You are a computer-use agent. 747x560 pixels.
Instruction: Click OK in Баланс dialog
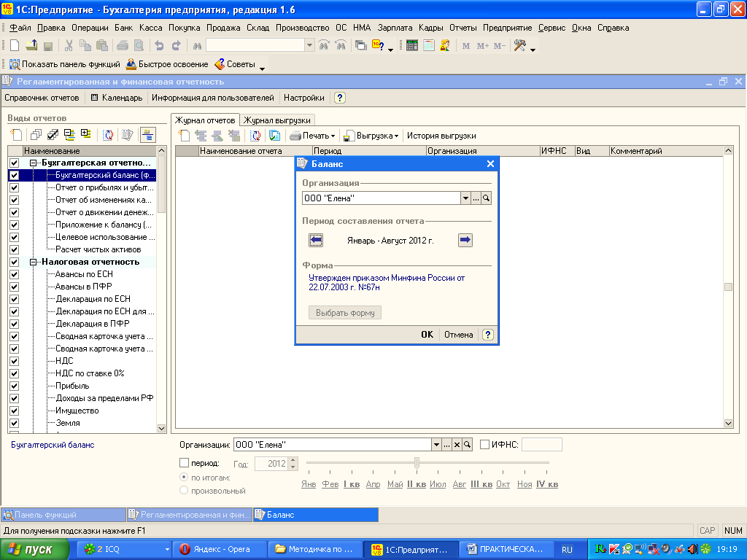427,335
